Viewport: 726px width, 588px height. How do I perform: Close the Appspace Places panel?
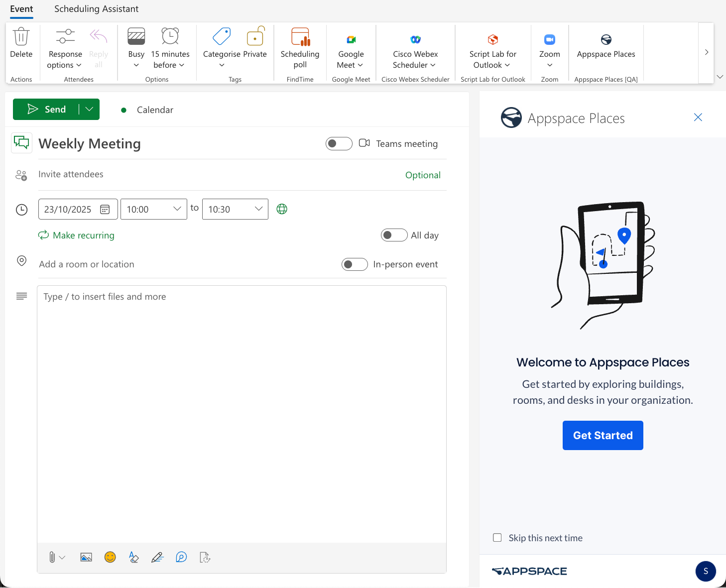pyautogui.click(x=698, y=117)
